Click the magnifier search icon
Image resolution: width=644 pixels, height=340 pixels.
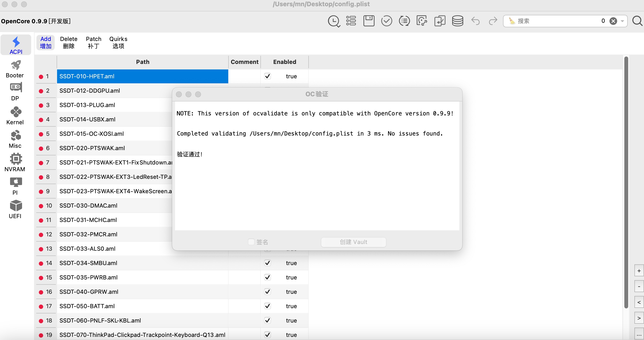637,21
